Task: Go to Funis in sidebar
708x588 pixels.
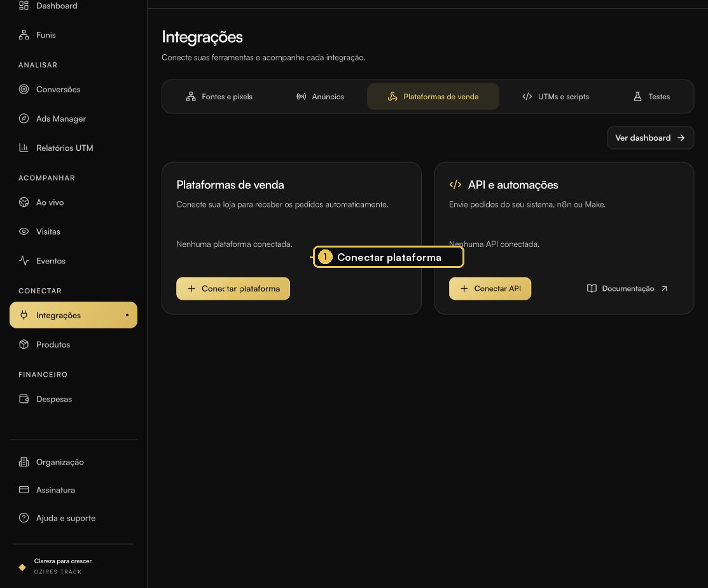Action: (x=73, y=35)
